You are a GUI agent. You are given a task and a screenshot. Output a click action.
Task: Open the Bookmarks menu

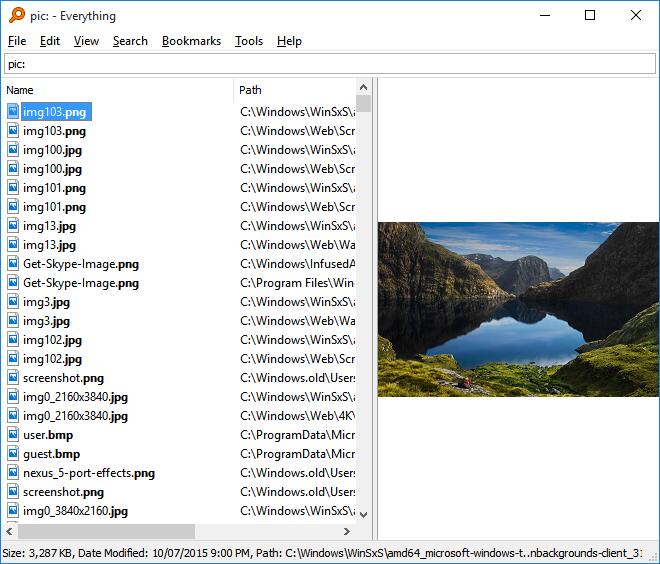tap(191, 41)
